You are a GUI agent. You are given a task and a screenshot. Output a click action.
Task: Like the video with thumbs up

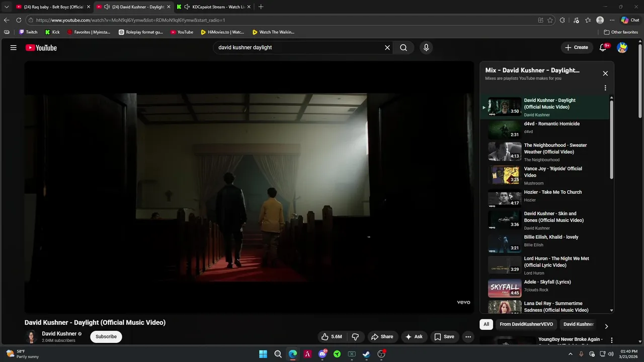coord(332,337)
